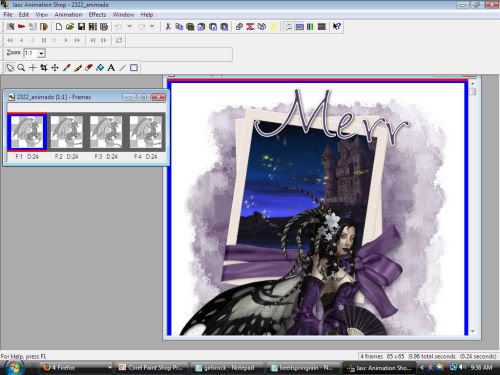Open the Windows Start orb
Viewport: 500px width, 375px height.
tap(13, 367)
